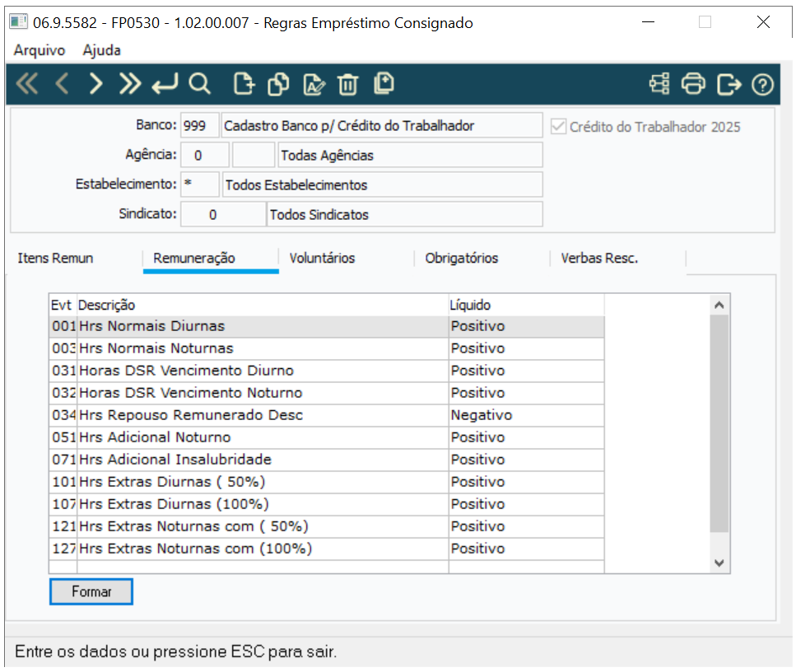The width and height of the screenshot is (796, 672).
Task: Go to the first record
Action: pyautogui.click(x=27, y=84)
